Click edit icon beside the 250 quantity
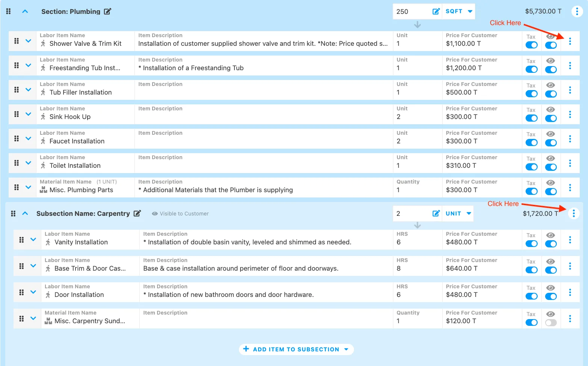The width and height of the screenshot is (588, 366). point(436,11)
